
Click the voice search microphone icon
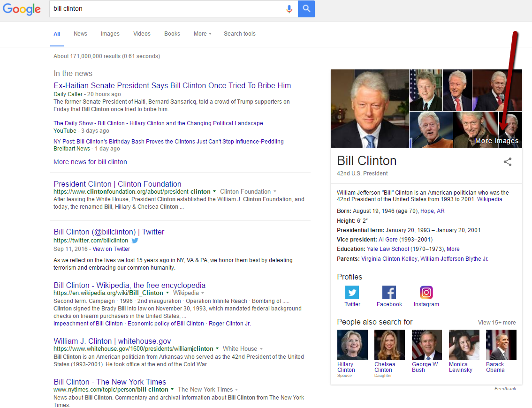coord(289,9)
